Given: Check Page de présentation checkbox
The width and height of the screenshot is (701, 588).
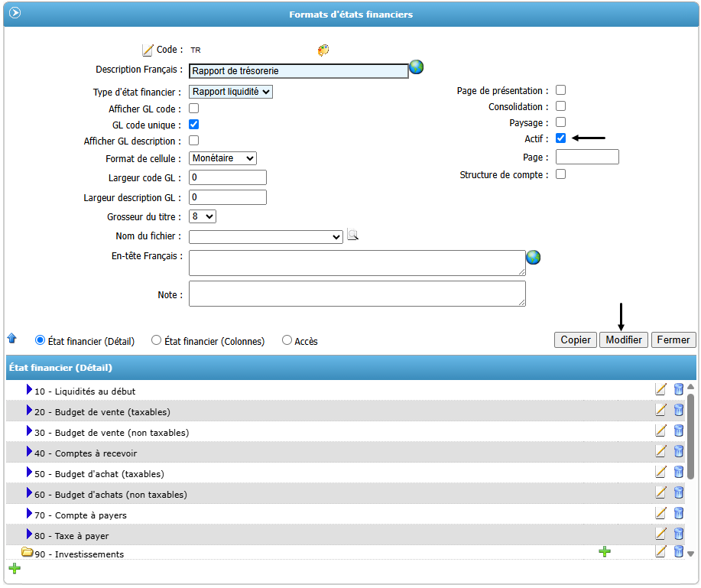Looking at the screenshot, I should [x=560, y=90].
